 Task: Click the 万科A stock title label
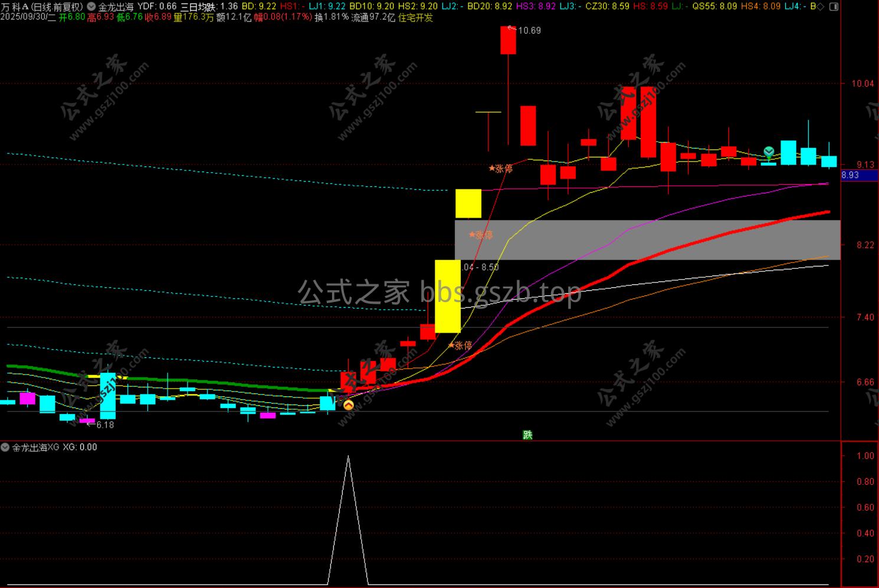[x=16, y=6]
